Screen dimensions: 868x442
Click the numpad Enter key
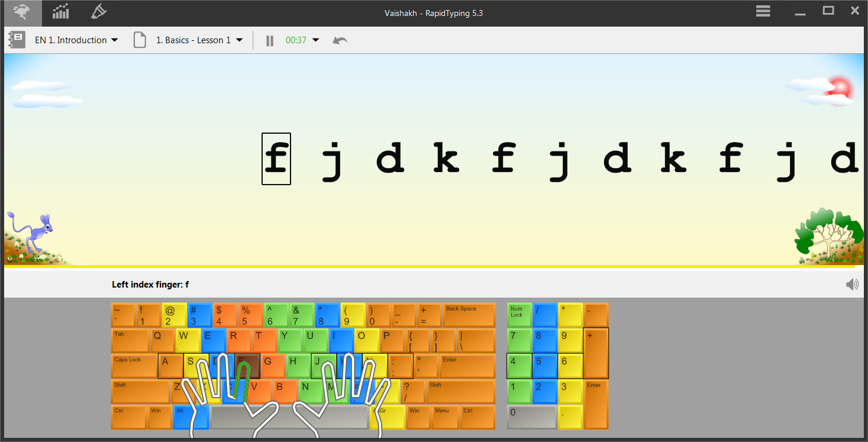pyautogui.click(x=596, y=404)
